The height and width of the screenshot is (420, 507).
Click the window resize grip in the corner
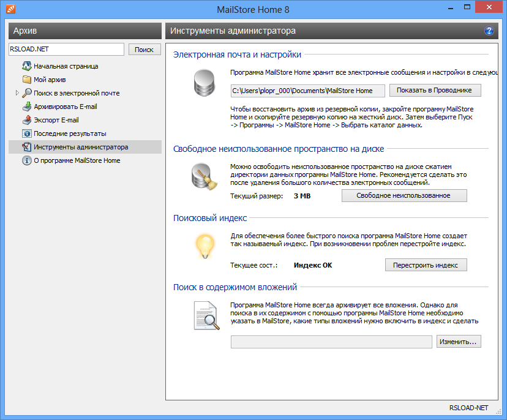pos(498,411)
